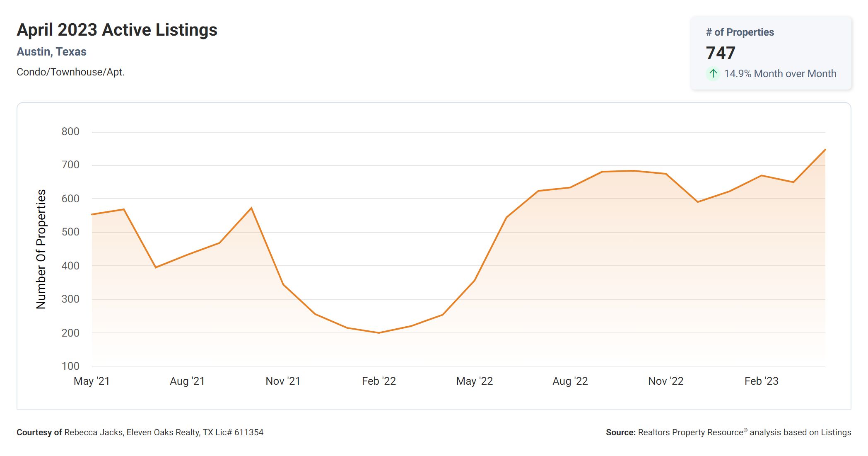Click the May '22 axis label
Screen dimensions: 868x456
(x=474, y=381)
